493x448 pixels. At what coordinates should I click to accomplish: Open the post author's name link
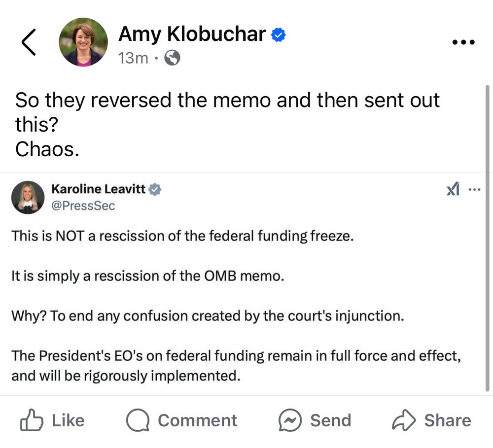(192, 34)
